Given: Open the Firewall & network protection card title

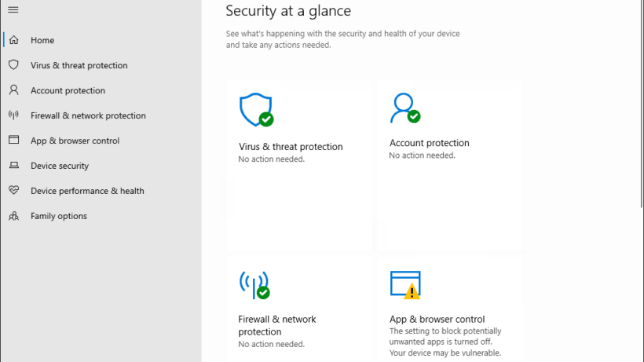Looking at the screenshot, I should (277, 325).
